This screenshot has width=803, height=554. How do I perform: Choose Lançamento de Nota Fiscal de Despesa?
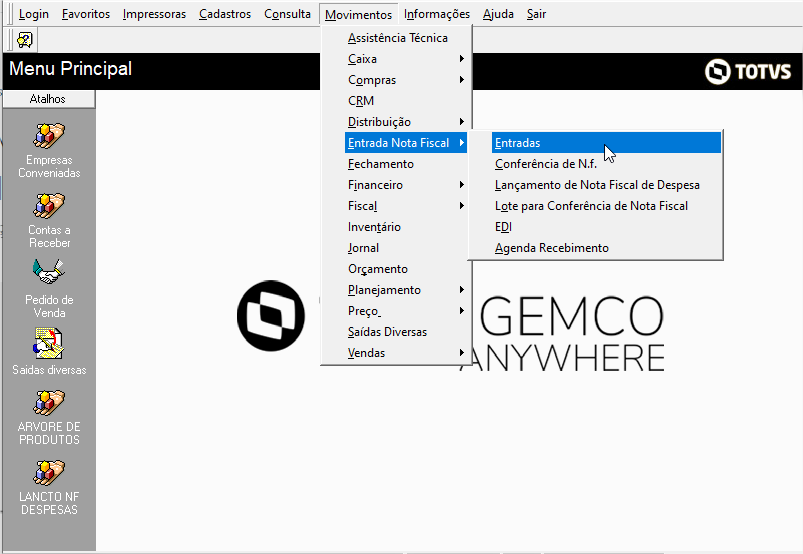(606, 185)
